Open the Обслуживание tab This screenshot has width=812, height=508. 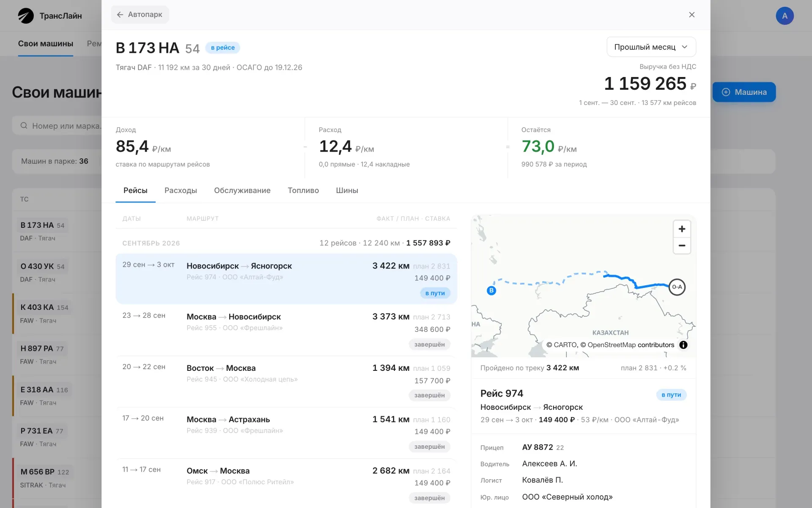click(242, 190)
